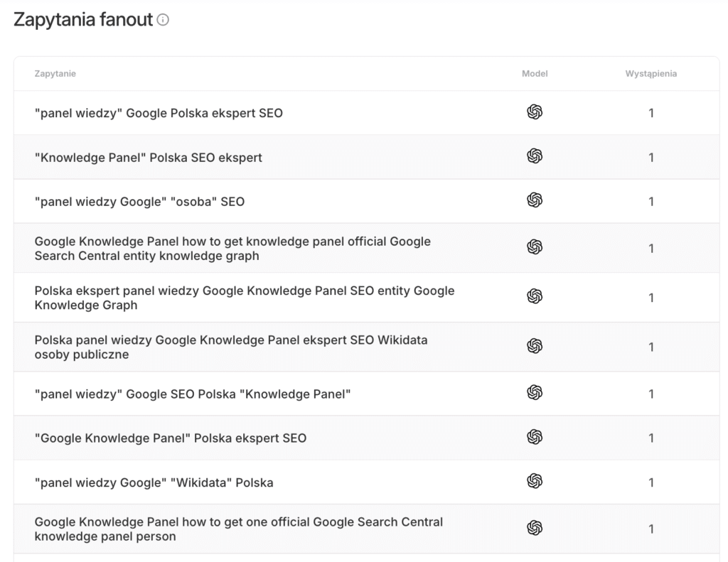Select query 'Polska ekspert panel wiedzy Google Knowledge Panel SEO entity'
The height and width of the screenshot is (562, 728).
pos(245,298)
